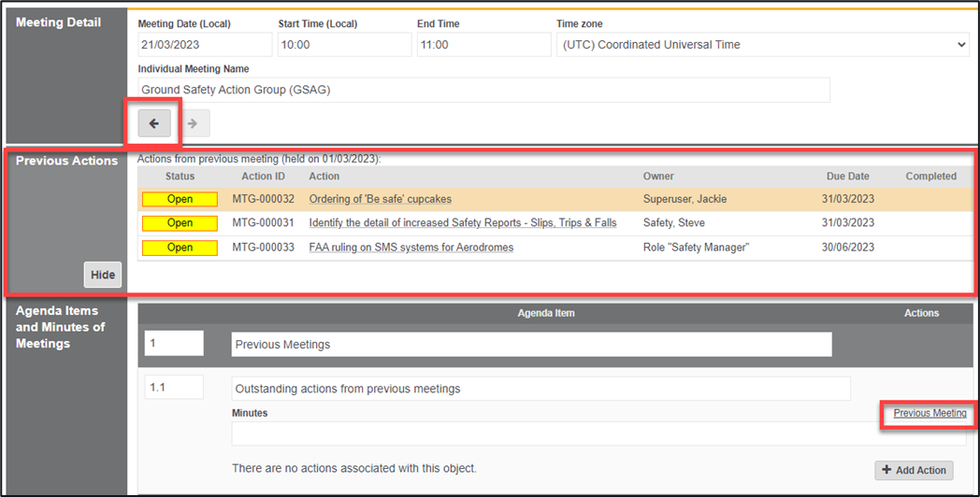Click Open status for MTG-000031
980x497 pixels.
pyautogui.click(x=180, y=223)
